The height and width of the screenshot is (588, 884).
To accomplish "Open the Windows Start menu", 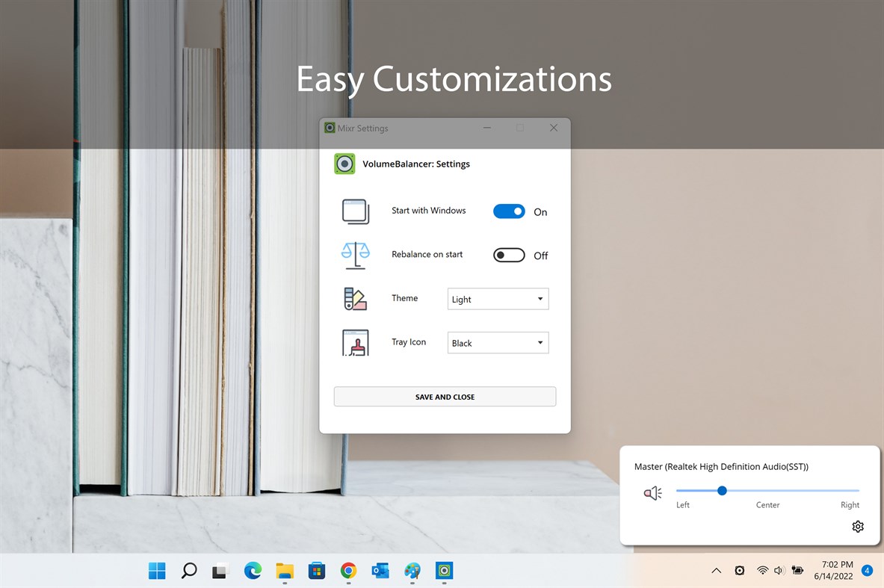I will pyautogui.click(x=157, y=571).
